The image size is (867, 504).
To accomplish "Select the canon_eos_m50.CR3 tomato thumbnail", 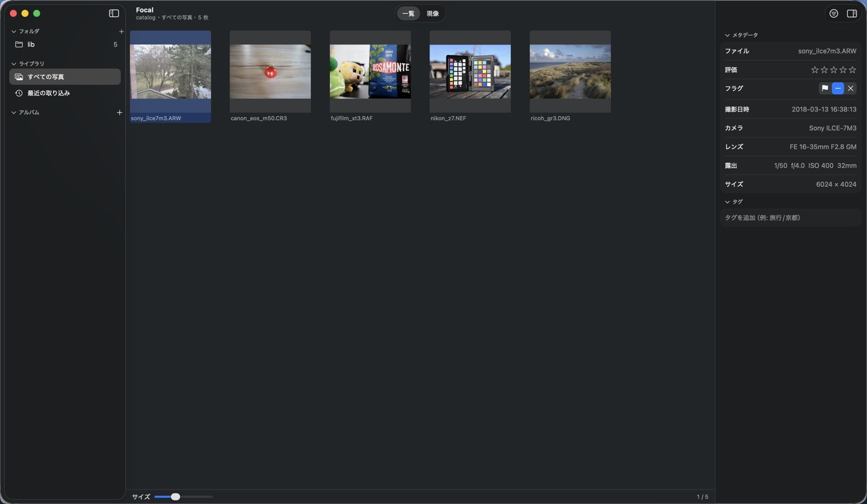I will click(270, 72).
